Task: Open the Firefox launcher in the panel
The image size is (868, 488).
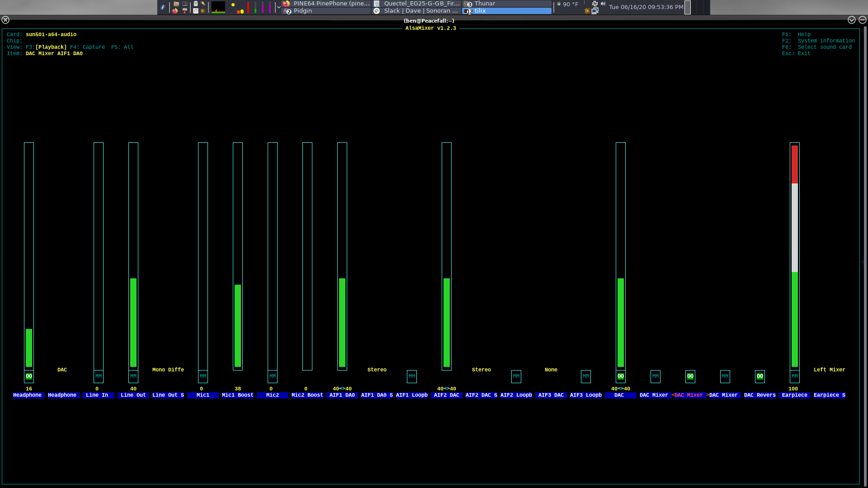Action: tap(175, 11)
